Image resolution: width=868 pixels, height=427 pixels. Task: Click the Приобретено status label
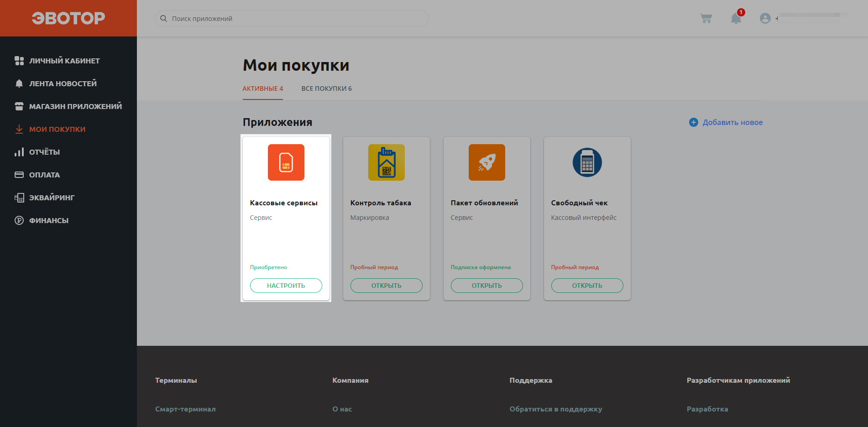click(x=268, y=267)
